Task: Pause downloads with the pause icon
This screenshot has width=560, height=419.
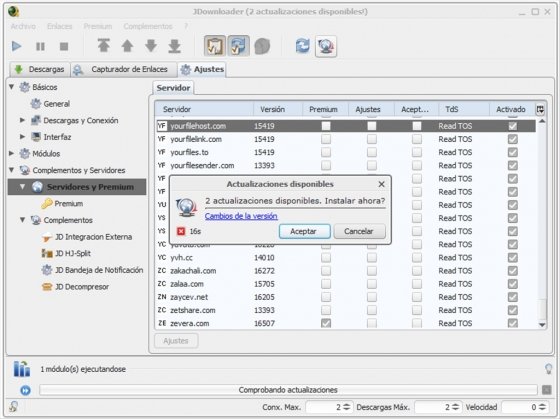Action: 40,46
